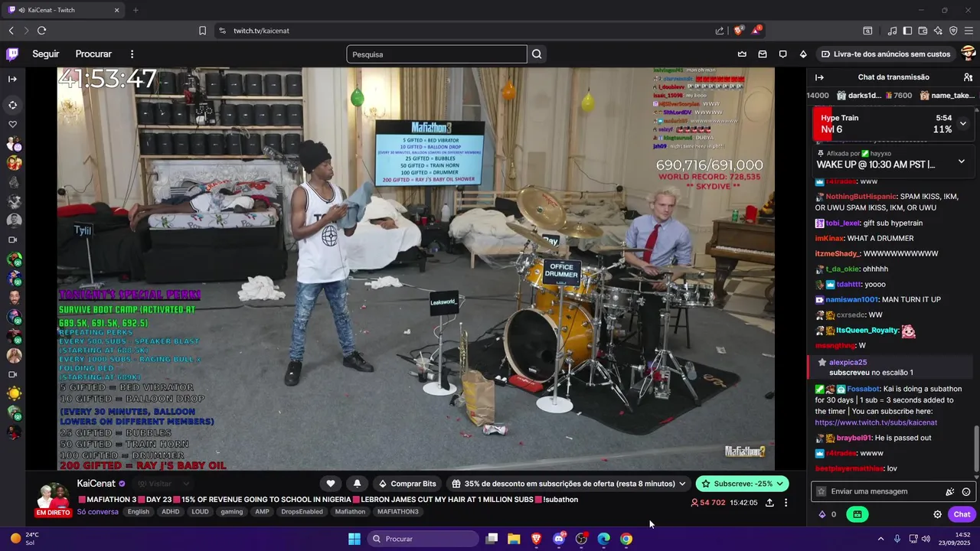Send message with Chat button

pos(962,514)
